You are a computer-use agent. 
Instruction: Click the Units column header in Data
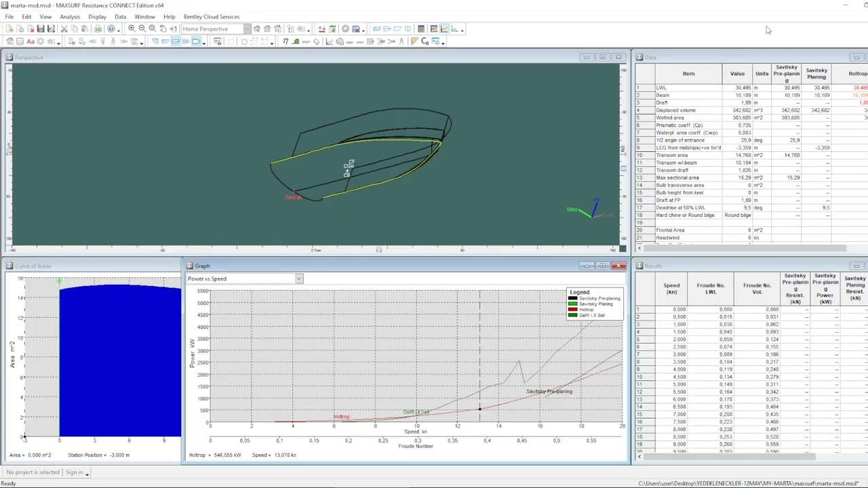tap(762, 74)
